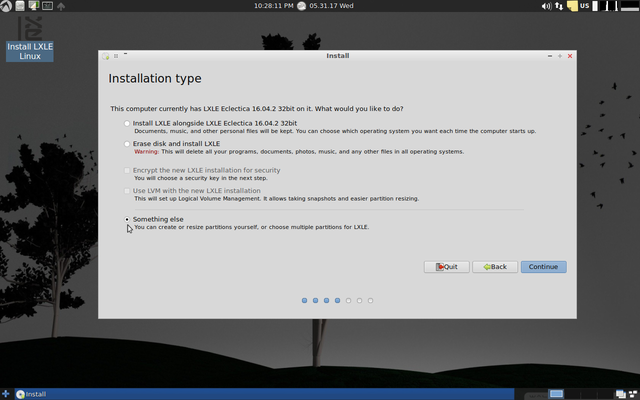Open the LXLE main menu icon
Viewport: 640px width, 400px height.
[x=6, y=6]
